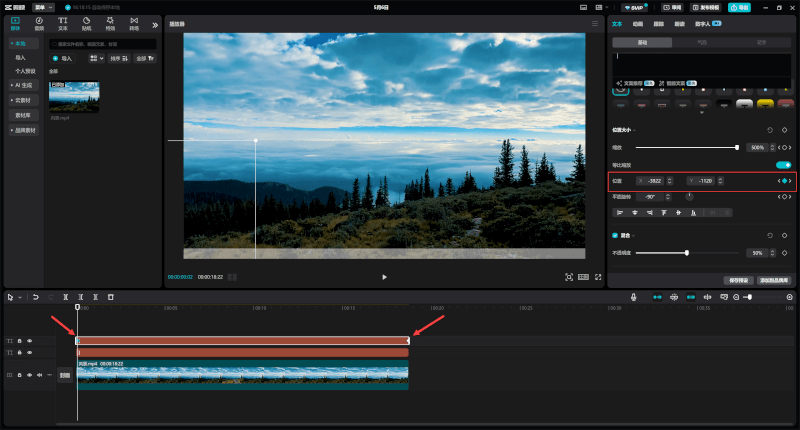Select the mp4 video thumbnail in media bin
Viewport: 800px width, 430px height.
tap(74, 96)
